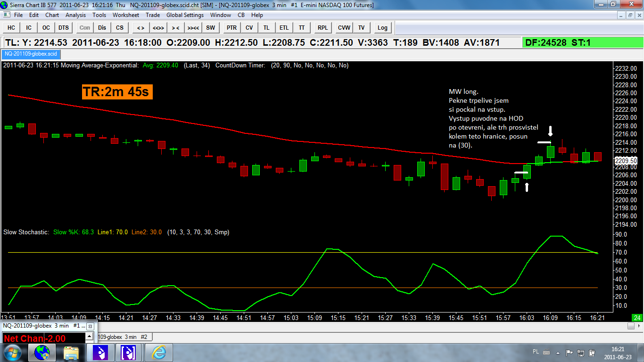The image size is (644, 362).
Task: Choose the ETL extended trendline tool
Action: (284, 28)
